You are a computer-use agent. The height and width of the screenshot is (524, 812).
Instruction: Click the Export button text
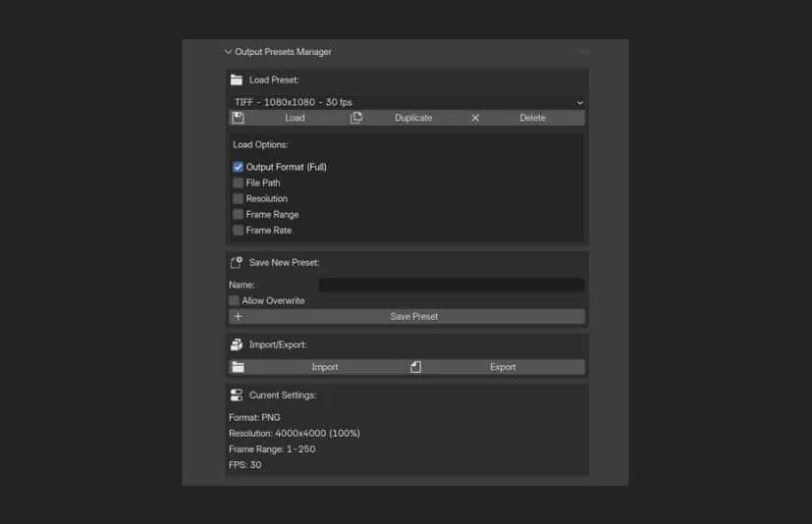click(503, 367)
